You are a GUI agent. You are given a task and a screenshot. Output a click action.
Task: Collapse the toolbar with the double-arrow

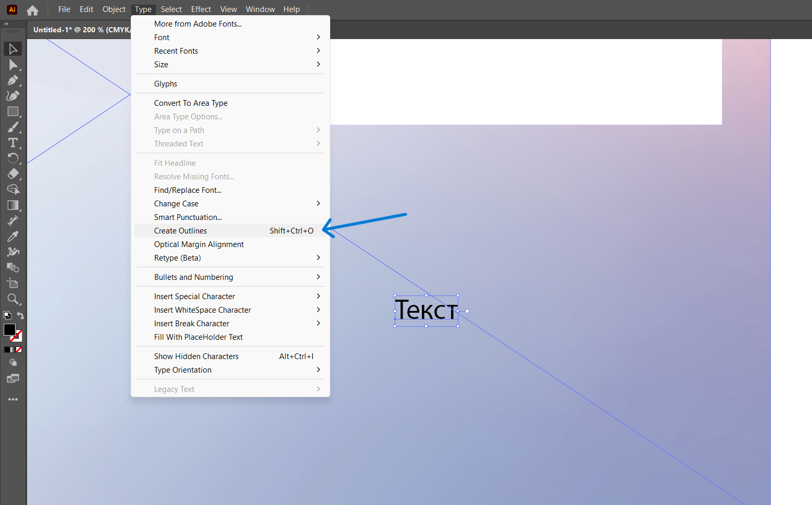click(x=6, y=24)
